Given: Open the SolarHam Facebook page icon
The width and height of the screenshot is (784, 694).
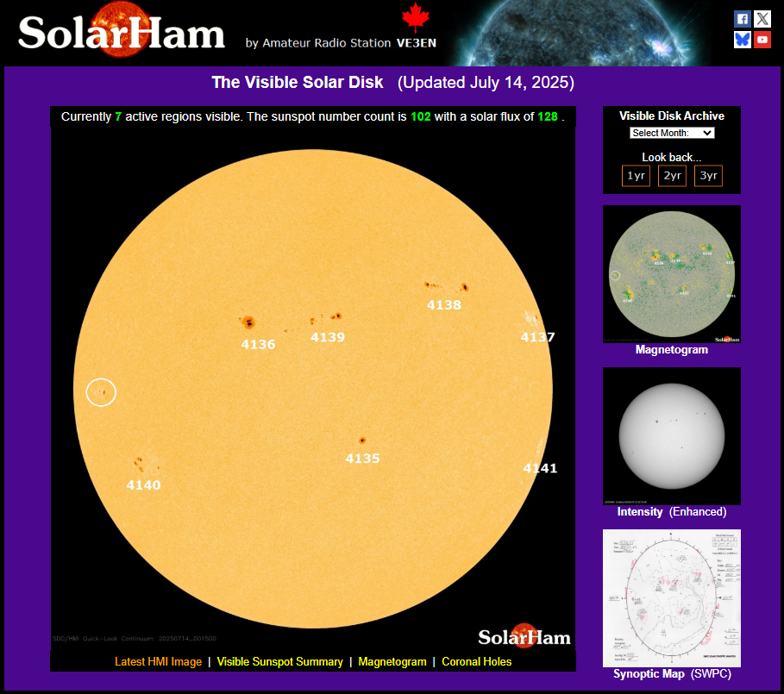Looking at the screenshot, I should [x=742, y=19].
